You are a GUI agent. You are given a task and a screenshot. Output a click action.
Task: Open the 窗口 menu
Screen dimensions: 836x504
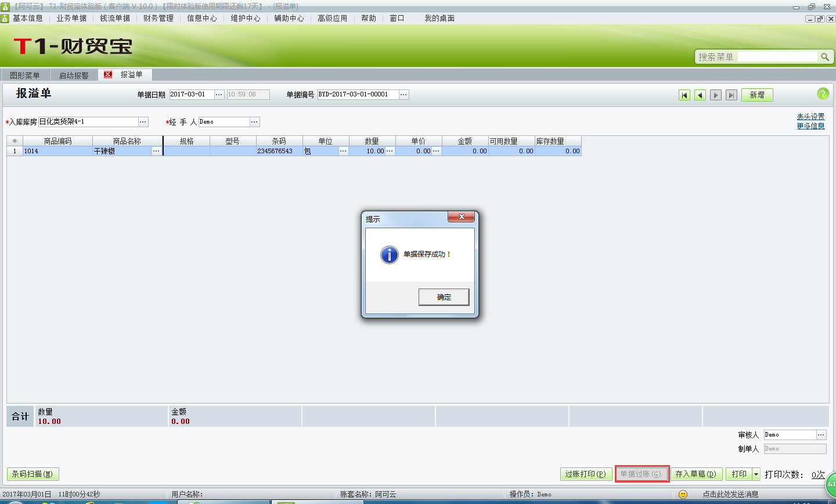coord(397,18)
